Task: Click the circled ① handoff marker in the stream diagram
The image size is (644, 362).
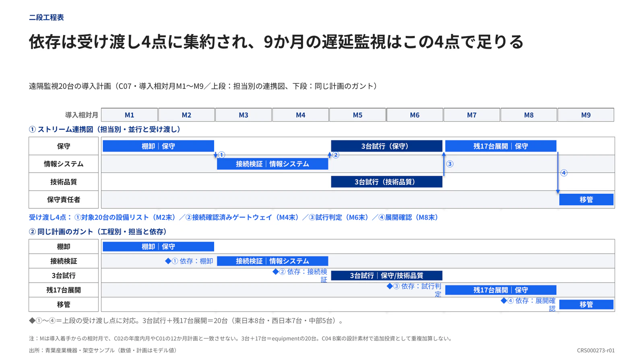Action: pos(221,155)
